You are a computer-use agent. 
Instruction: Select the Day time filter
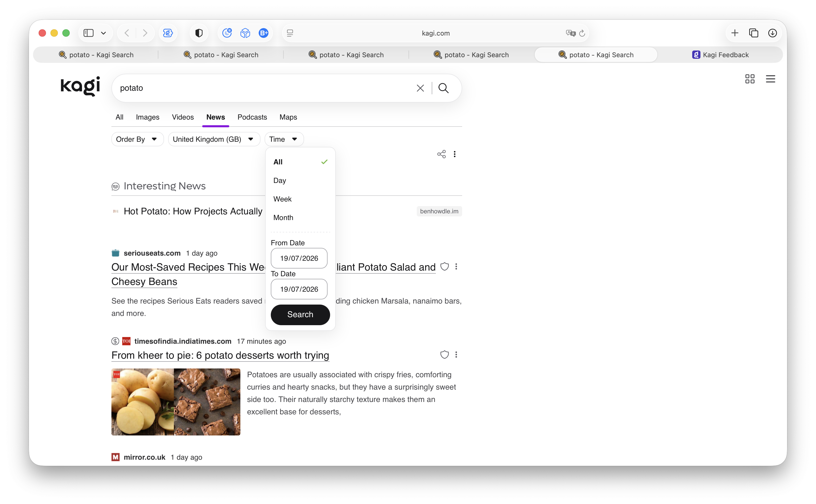click(300, 180)
